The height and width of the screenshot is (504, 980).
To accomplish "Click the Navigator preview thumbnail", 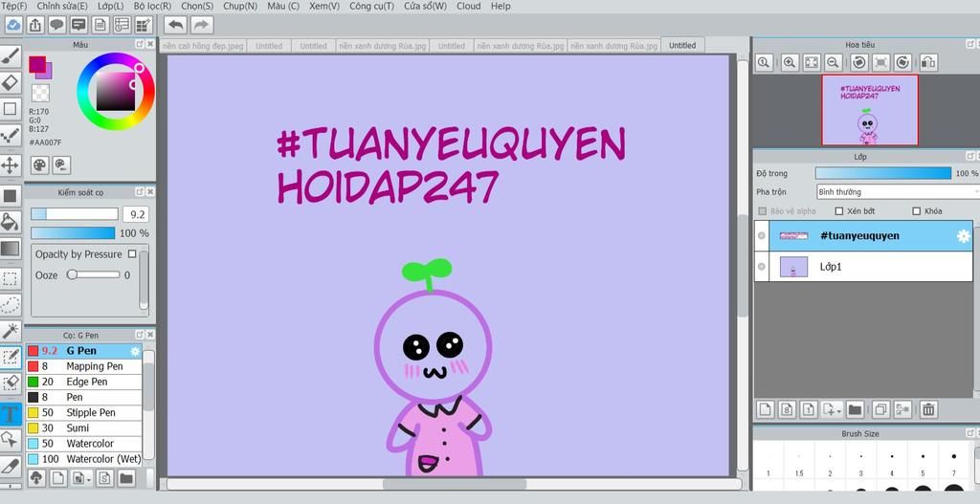I will point(869,110).
